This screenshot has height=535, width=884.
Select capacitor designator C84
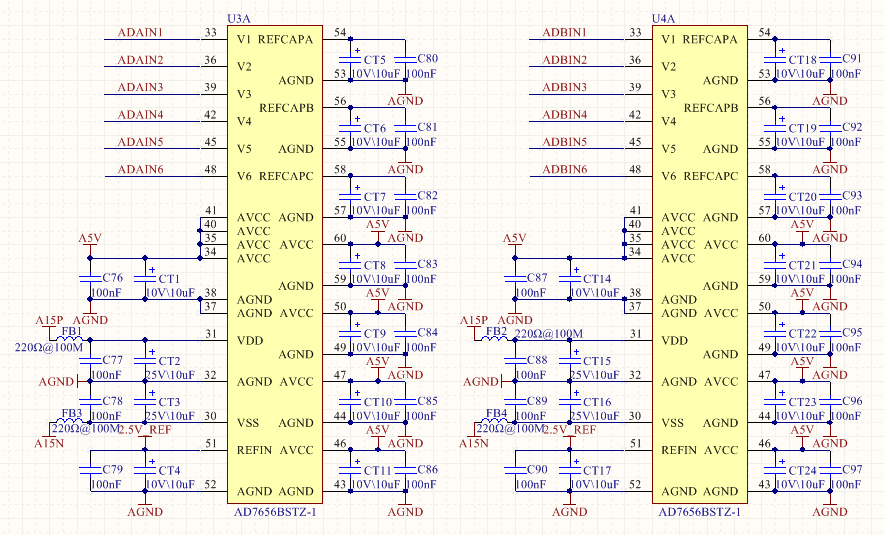point(427,332)
